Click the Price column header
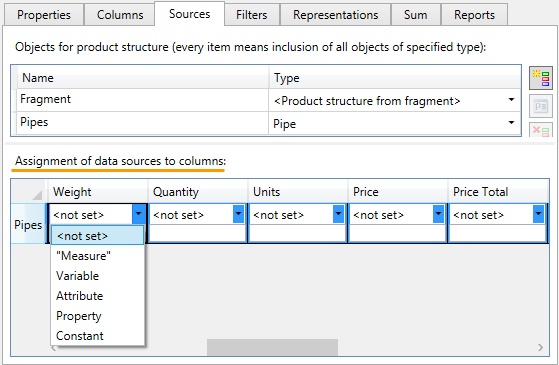Image resolution: width=559 pixels, height=365 pixels. (x=398, y=192)
